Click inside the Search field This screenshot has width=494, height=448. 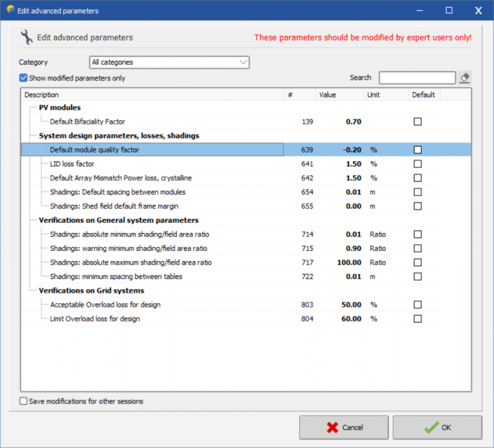[x=417, y=78]
